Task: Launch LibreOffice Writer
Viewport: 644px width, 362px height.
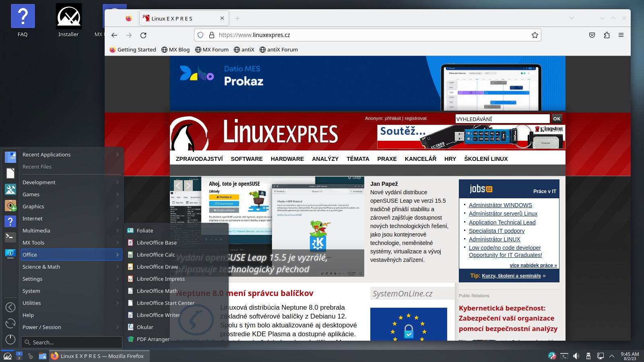Action: click(x=176, y=315)
